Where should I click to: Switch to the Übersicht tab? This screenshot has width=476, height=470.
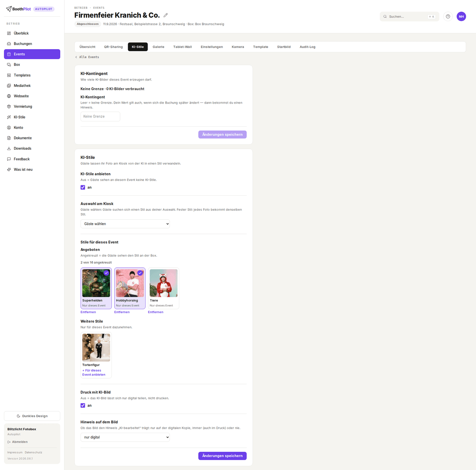click(x=87, y=47)
